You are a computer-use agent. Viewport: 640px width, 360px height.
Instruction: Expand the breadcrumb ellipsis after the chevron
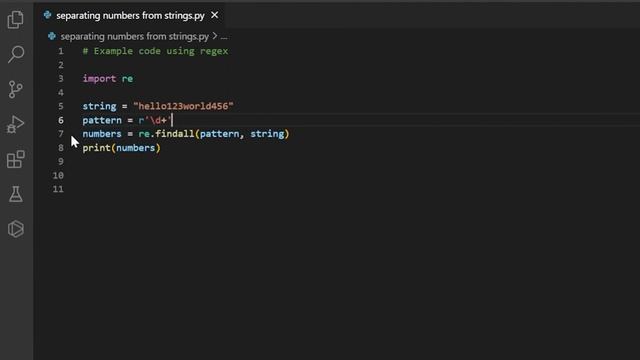tap(224, 37)
